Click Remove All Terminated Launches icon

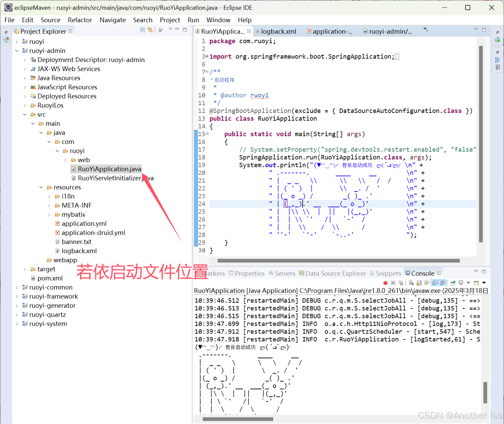(x=401, y=283)
